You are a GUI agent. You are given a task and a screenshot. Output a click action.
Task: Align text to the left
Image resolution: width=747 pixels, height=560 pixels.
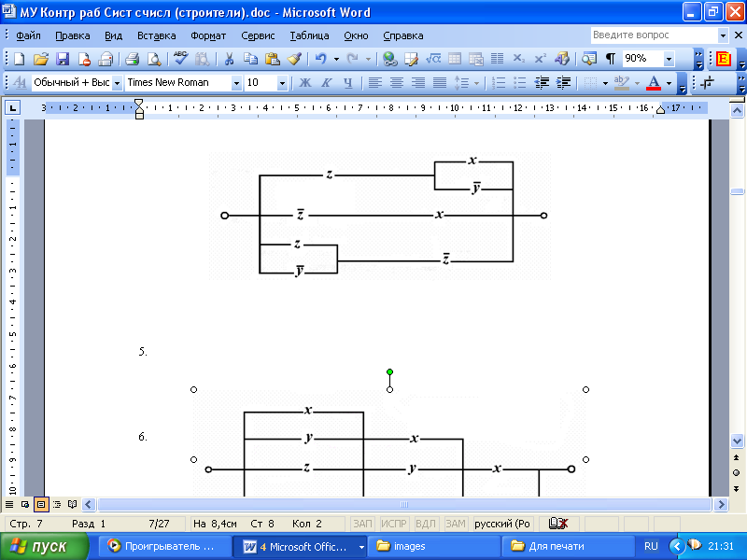pyautogui.click(x=375, y=82)
